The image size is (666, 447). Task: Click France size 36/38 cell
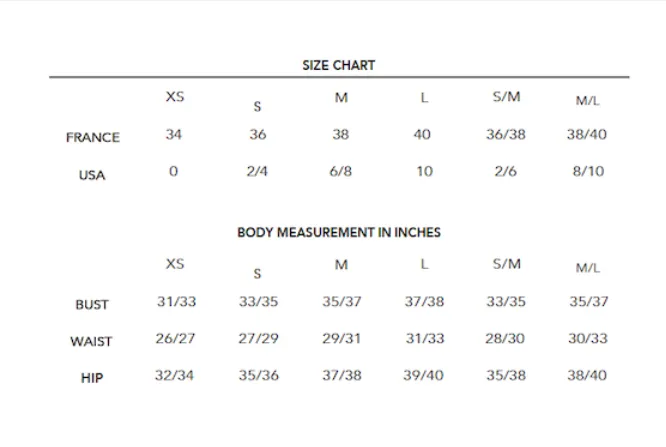[506, 135]
